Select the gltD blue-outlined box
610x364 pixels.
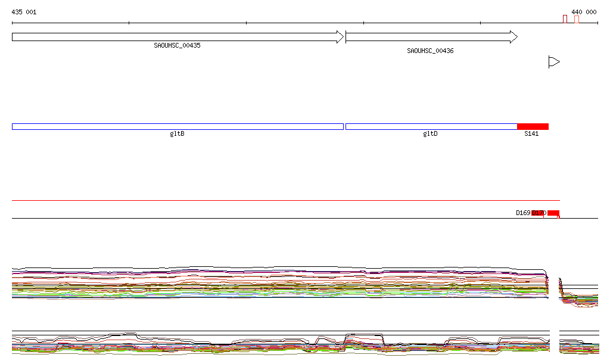click(431, 126)
